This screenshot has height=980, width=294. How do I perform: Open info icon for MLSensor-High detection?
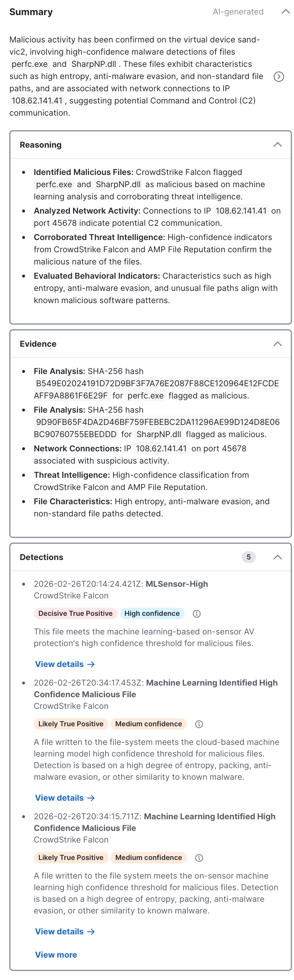(x=197, y=614)
